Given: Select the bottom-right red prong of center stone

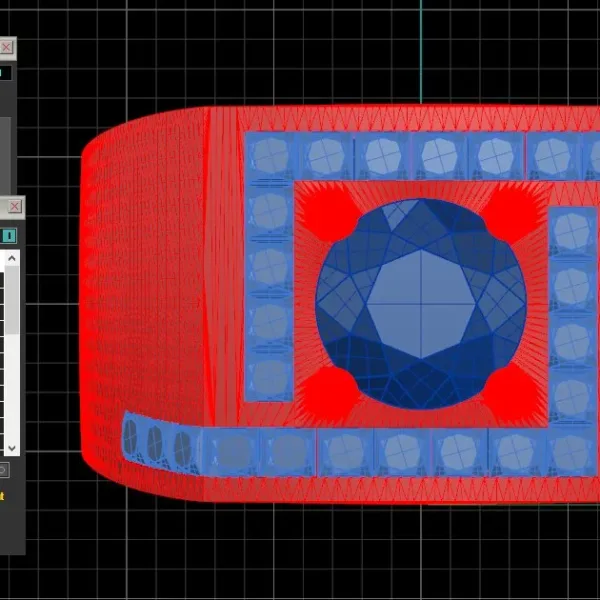Looking at the screenshot, I should tap(514, 396).
